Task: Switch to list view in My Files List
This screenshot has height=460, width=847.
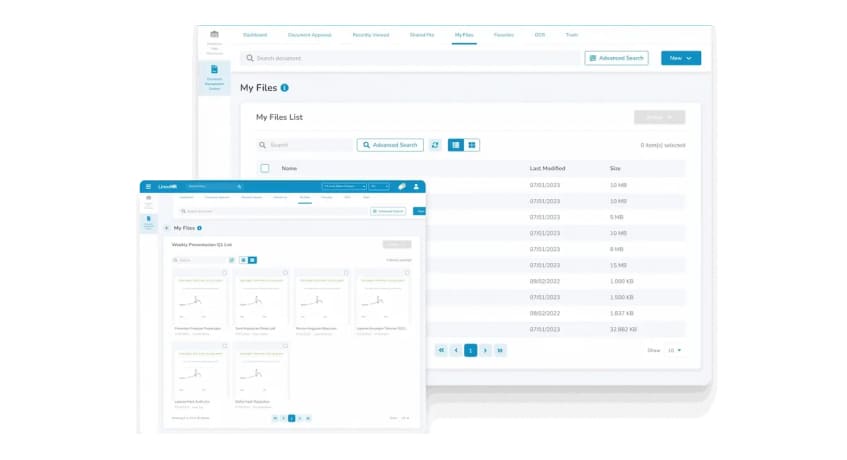Action: [456, 145]
